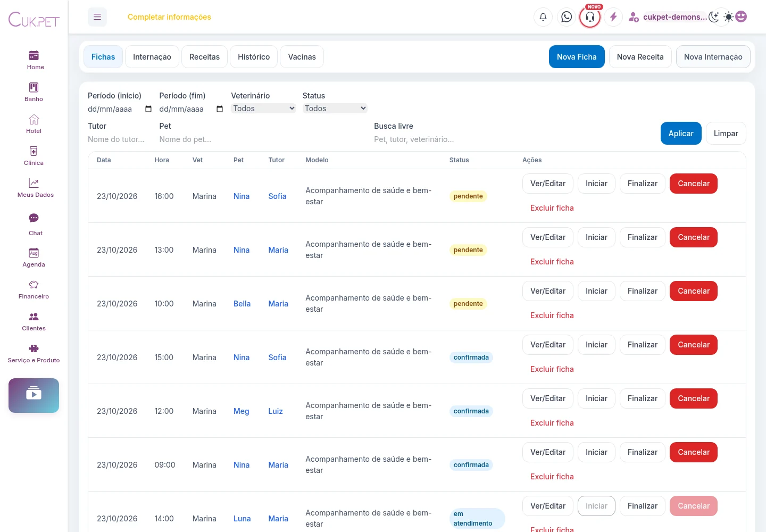Open pet link Bella in 10:00 row

point(242,304)
